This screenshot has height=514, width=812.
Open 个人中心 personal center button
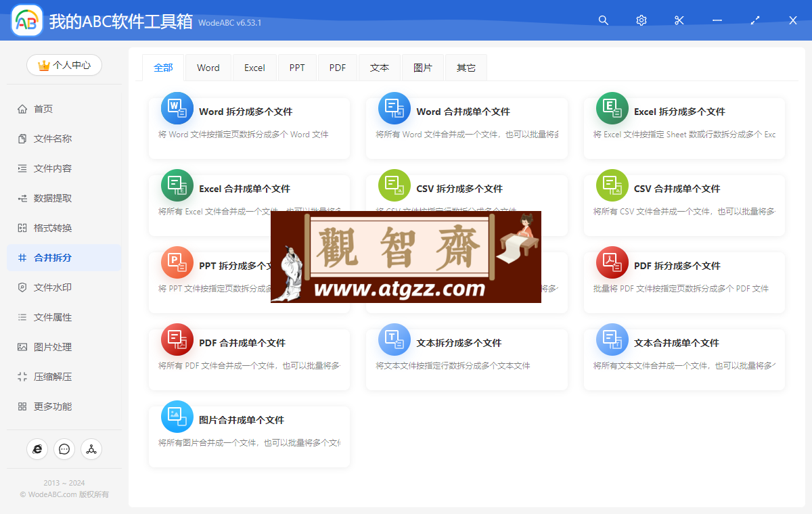click(x=64, y=65)
